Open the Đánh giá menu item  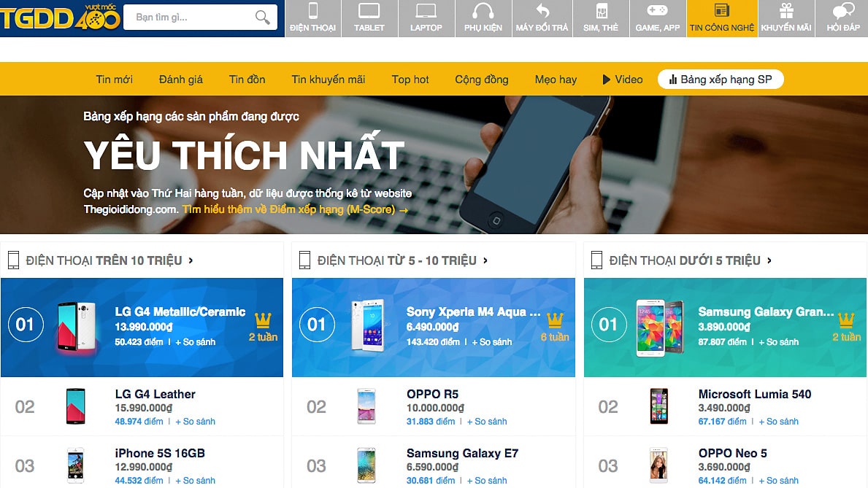(x=181, y=79)
